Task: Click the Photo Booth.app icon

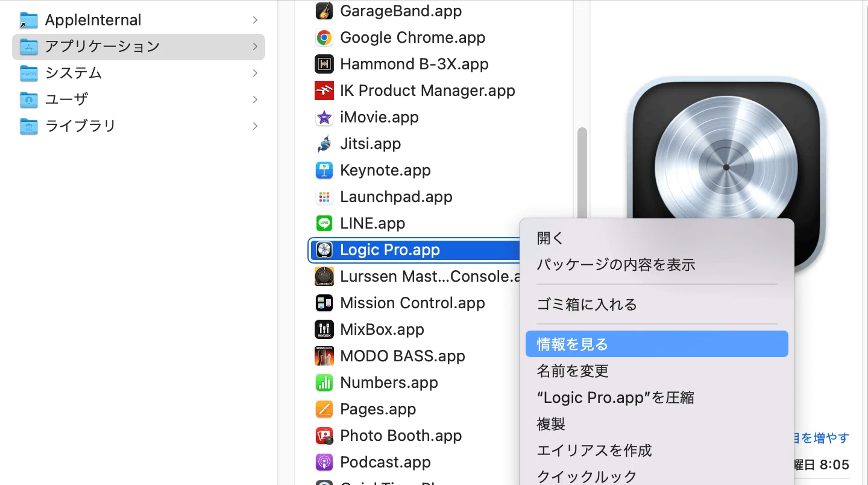Action: tap(324, 436)
